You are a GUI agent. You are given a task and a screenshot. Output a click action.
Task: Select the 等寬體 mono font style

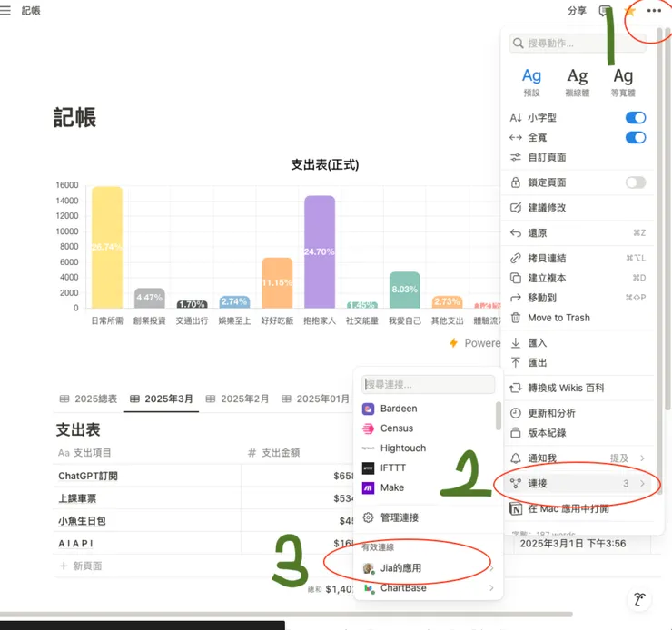point(623,82)
